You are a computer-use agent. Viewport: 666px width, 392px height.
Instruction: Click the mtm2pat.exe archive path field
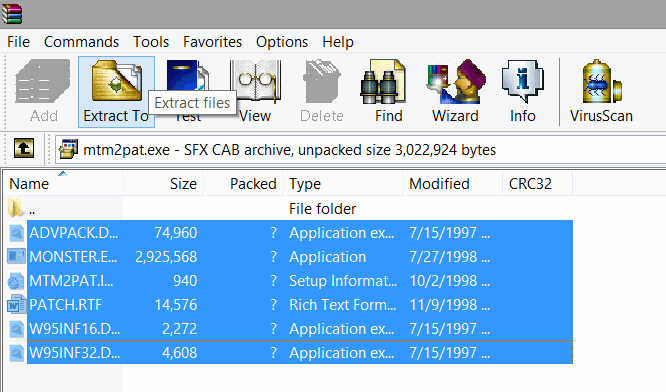(x=360, y=149)
